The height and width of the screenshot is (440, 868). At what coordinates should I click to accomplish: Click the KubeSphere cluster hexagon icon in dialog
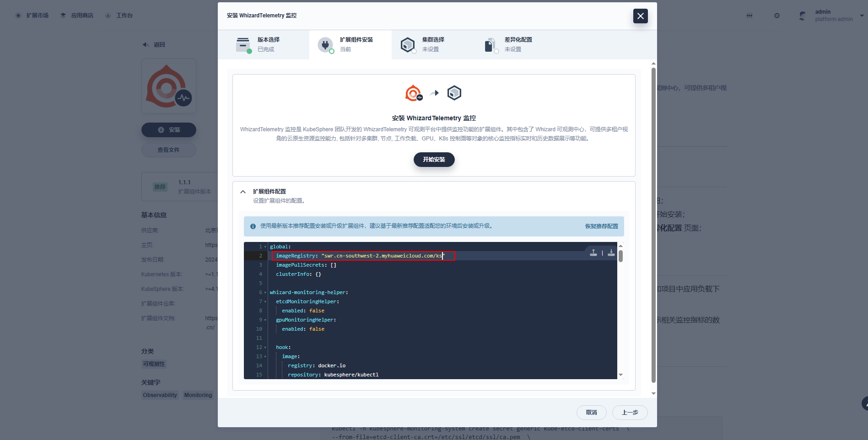click(454, 93)
